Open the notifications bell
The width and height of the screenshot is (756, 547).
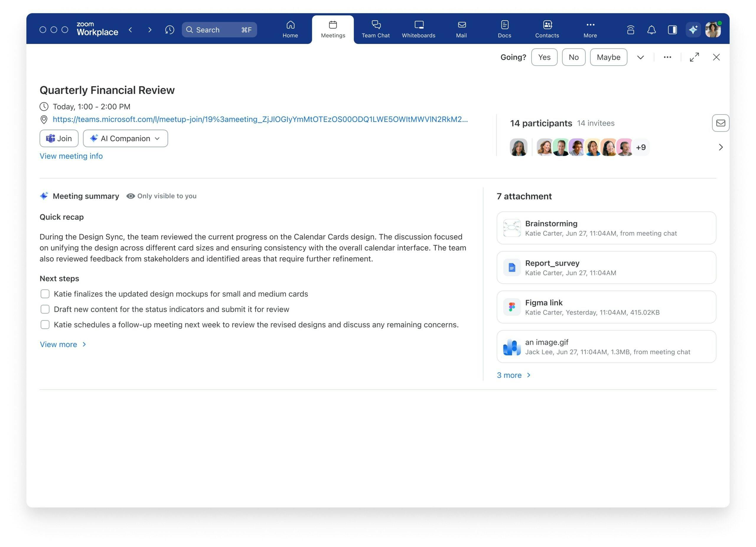(651, 30)
